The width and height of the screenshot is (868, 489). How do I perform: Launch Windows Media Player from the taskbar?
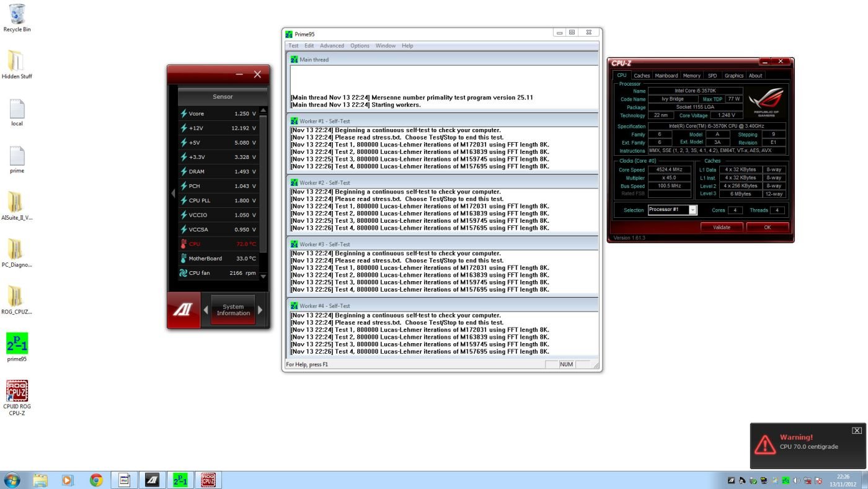point(68,480)
